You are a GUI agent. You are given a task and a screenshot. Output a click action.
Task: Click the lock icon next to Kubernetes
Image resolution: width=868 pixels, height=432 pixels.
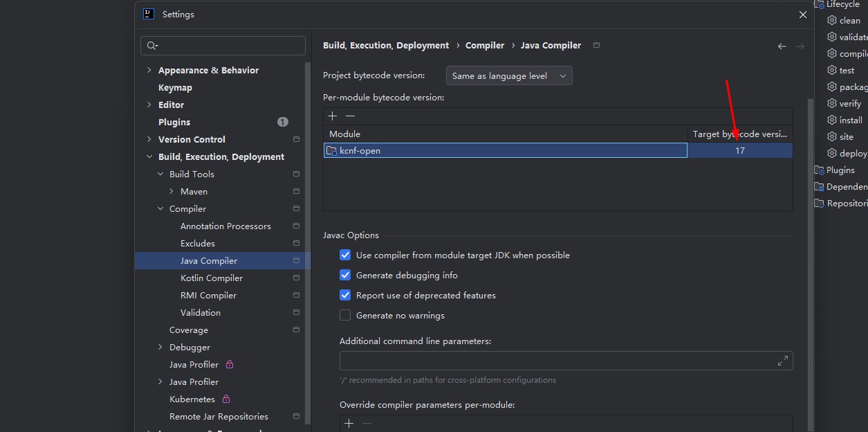pos(226,399)
